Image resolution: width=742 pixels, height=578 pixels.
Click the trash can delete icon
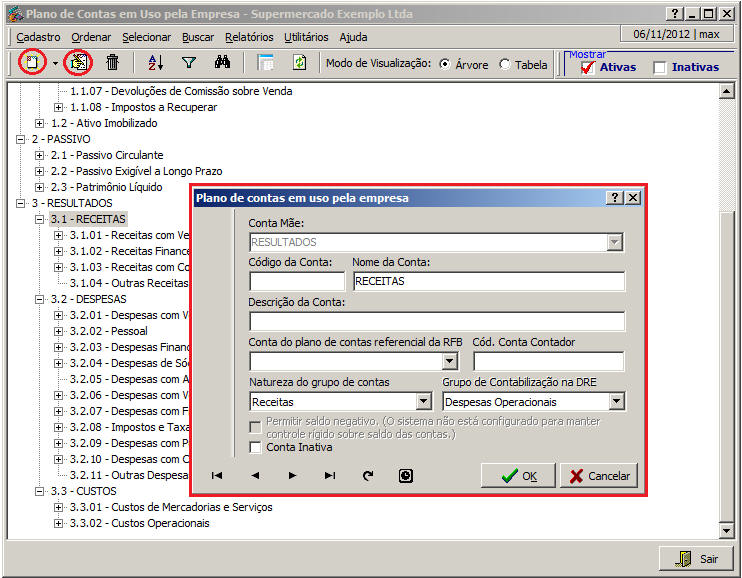[113, 63]
